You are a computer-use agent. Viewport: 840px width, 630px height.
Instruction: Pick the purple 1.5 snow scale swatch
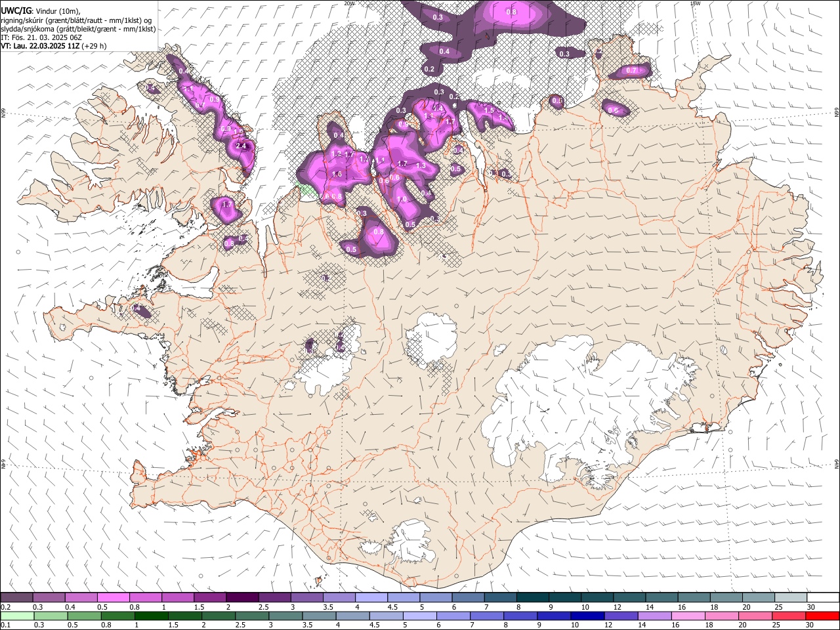210,598
